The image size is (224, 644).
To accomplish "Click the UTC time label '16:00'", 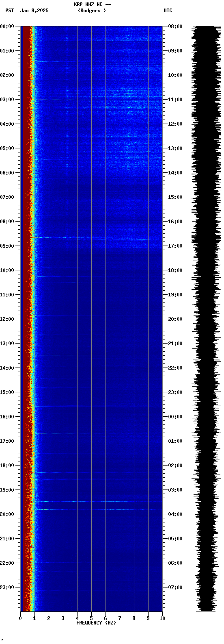I will pos(175,222).
